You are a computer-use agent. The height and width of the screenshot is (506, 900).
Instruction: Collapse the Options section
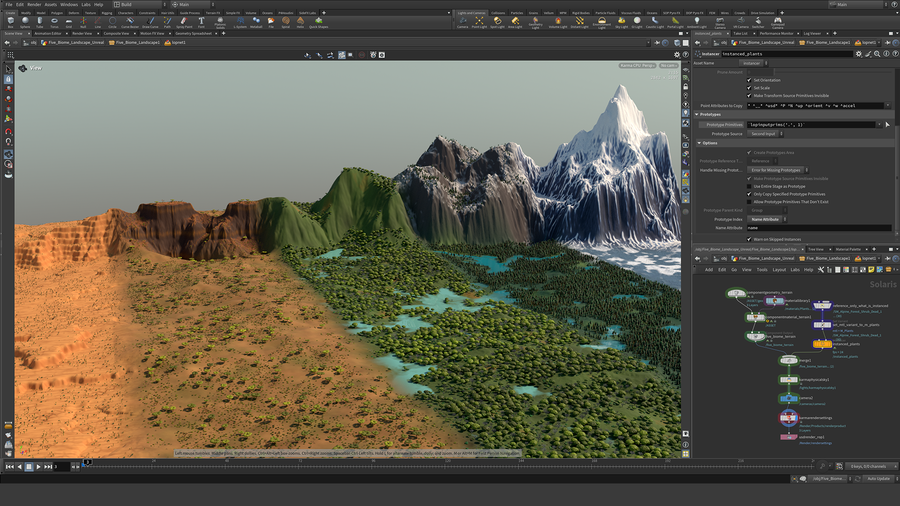click(x=699, y=143)
